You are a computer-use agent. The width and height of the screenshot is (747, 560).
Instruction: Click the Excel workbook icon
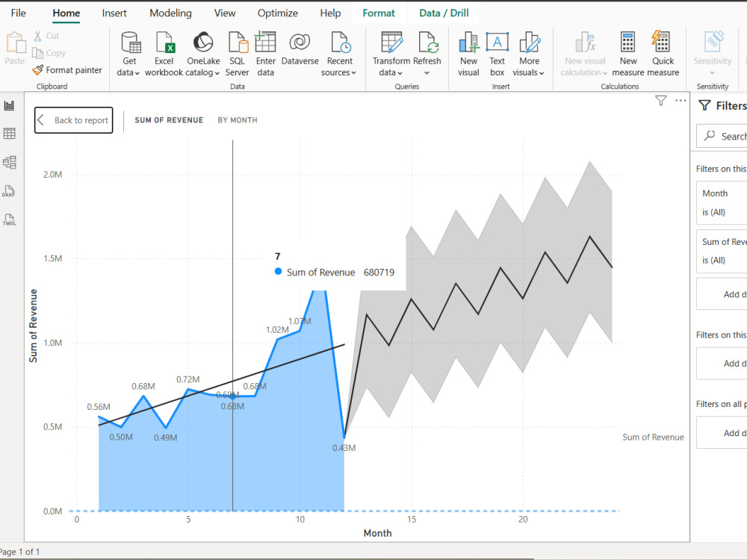click(x=164, y=42)
